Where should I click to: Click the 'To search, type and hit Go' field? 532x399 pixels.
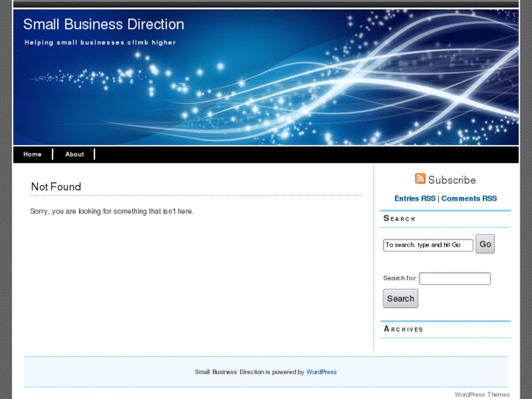[428, 245]
